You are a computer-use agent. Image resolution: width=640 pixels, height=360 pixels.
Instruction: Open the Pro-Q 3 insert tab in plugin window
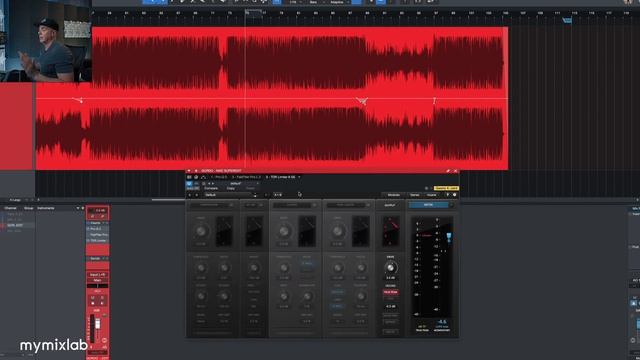pyautogui.click(x=219, y=177)
